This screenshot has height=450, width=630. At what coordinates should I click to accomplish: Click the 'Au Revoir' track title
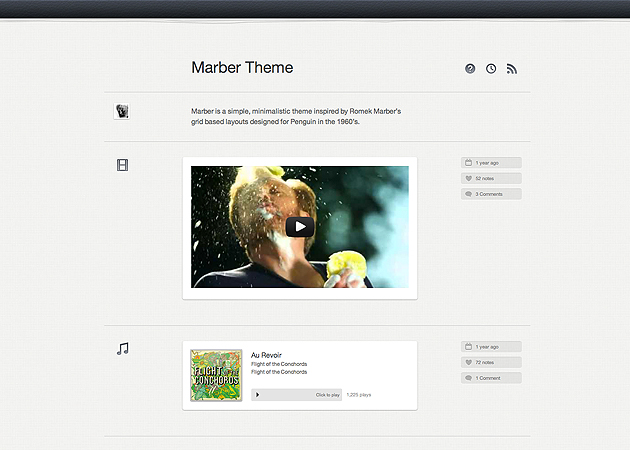pyautogui.click(x=266, y=355)
